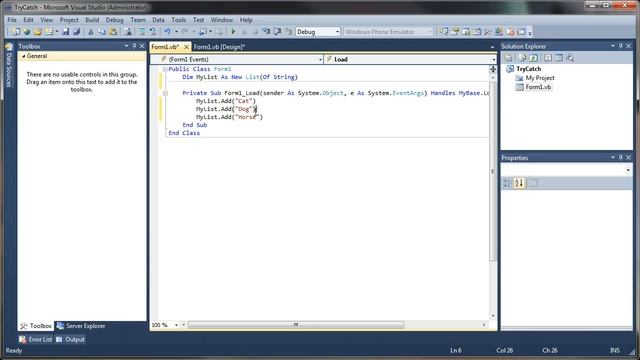Pin the Toolbox panel with auto-hide icon
The height and width of the screenshot is (360, 640).
pos(134,46)
